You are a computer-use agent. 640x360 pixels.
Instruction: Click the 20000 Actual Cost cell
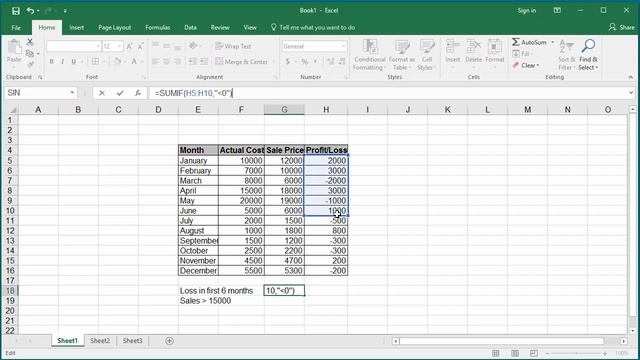tap(241, 201)
